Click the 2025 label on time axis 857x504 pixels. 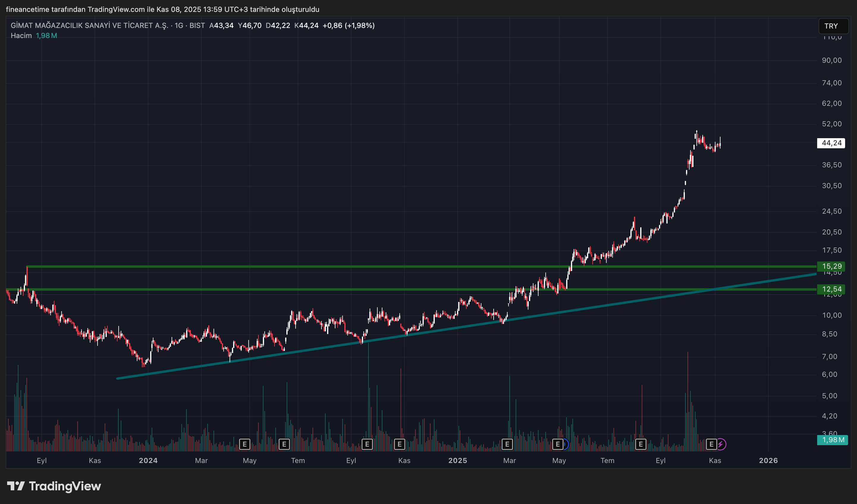457,461
